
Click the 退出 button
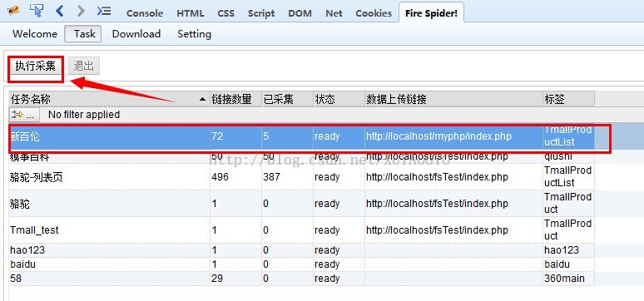84,67
